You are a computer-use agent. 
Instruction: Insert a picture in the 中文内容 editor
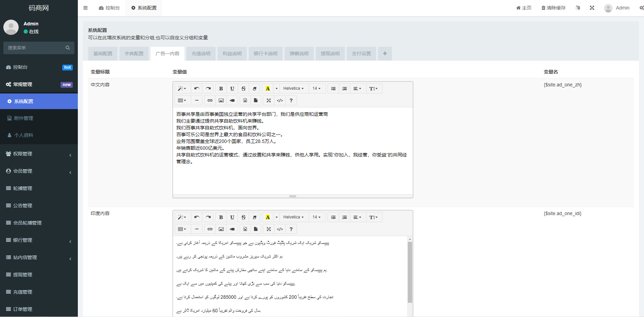[221, 100]
